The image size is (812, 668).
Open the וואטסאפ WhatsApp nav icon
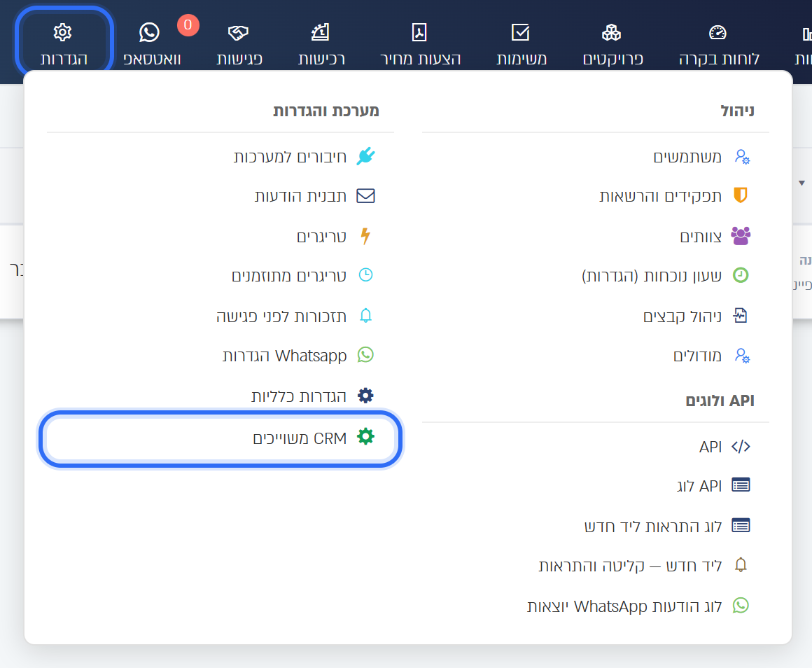(149, 33)
